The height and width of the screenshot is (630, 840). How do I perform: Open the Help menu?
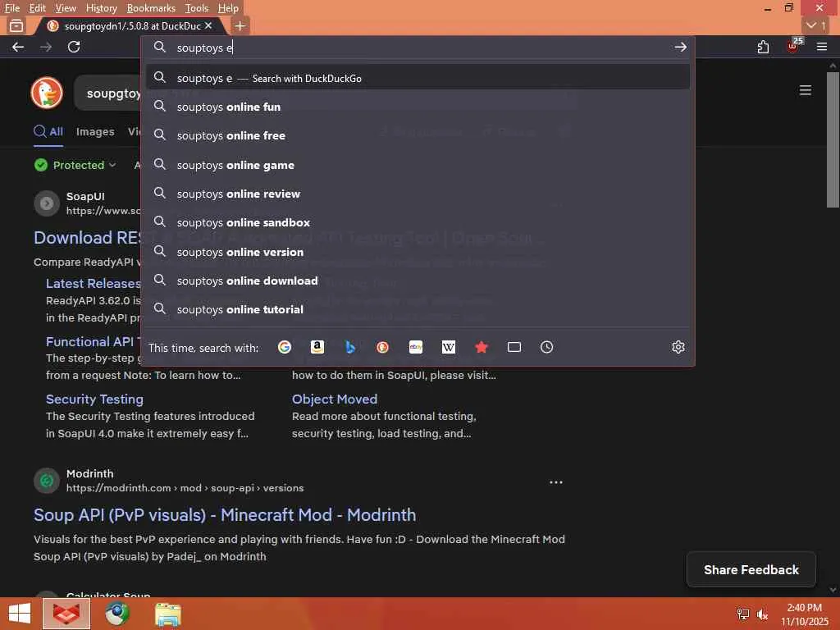[228, 8]
